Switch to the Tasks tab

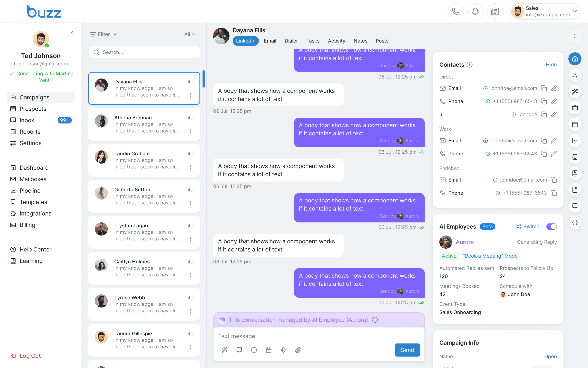coord(313,41)
